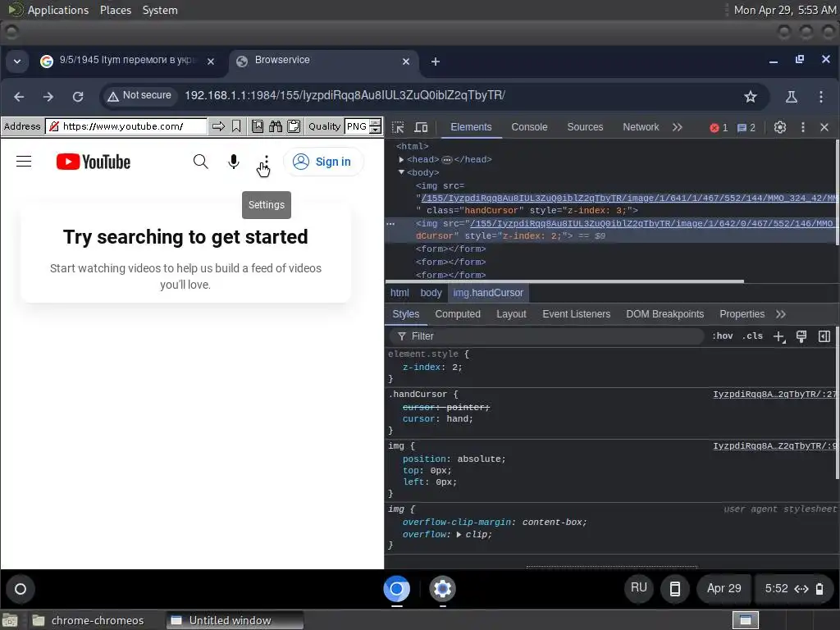Open selected img node actions ellipsis
840x630 pixels.
(x=390, y=224)
